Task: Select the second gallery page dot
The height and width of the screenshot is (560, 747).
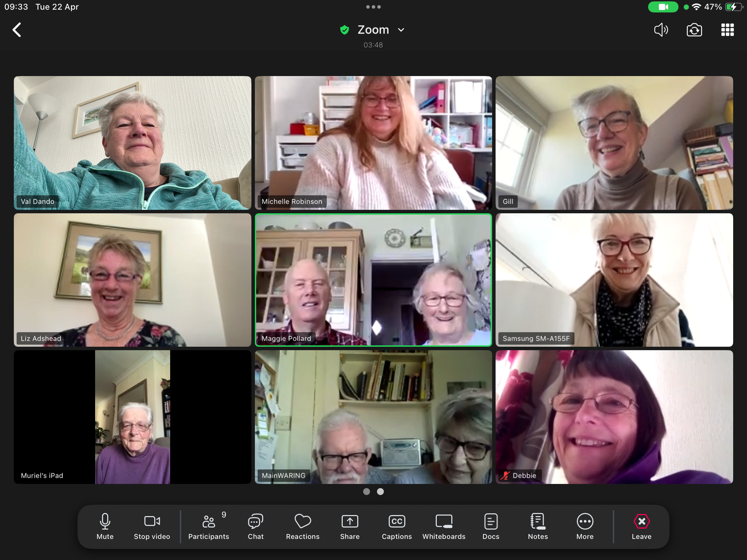Action: point(380,492)
